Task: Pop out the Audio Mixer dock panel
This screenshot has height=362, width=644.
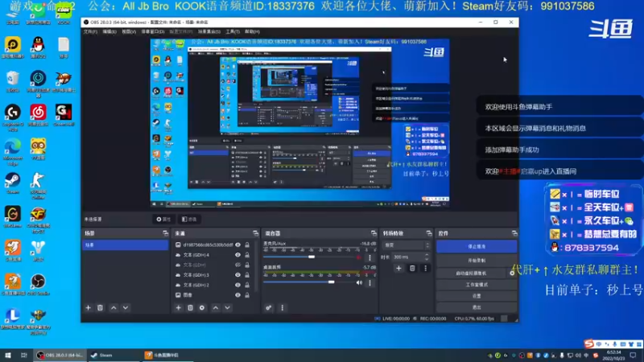Action: (x=374, y=233)
